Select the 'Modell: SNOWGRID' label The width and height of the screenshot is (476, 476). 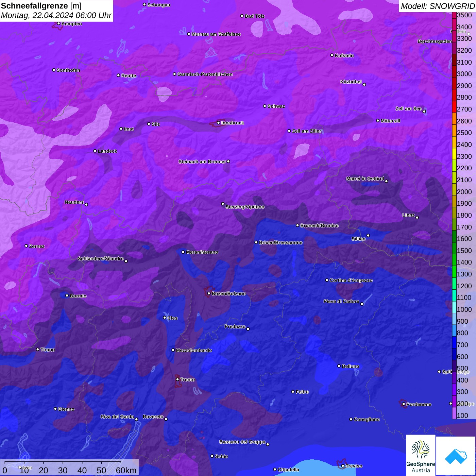(438, 6)
